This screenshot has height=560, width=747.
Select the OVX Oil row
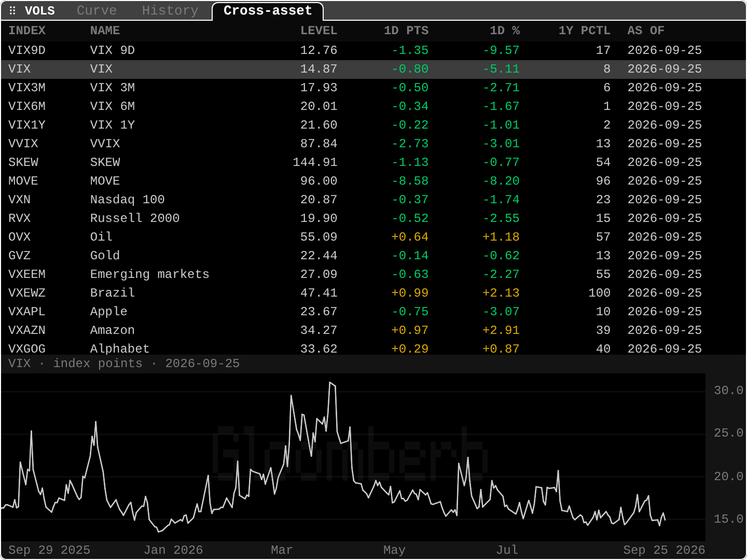coord(374,237)
